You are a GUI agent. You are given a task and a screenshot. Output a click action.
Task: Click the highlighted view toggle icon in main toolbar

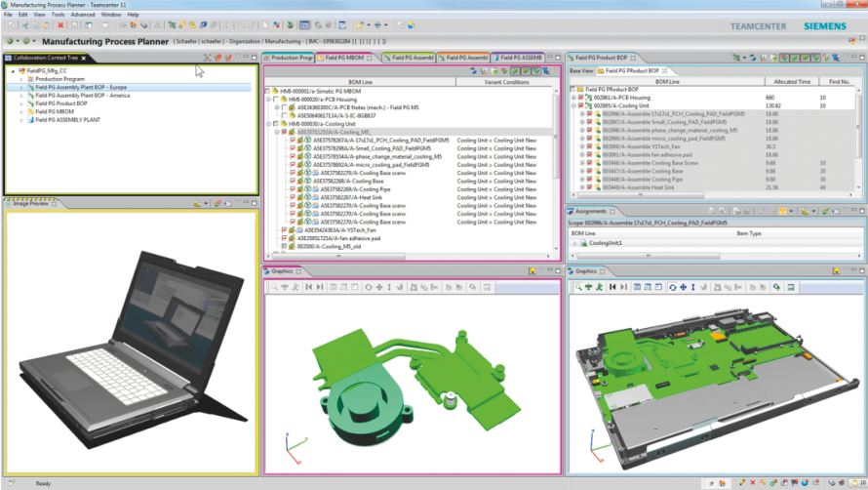pyautogui.click(x=304, y=25)
